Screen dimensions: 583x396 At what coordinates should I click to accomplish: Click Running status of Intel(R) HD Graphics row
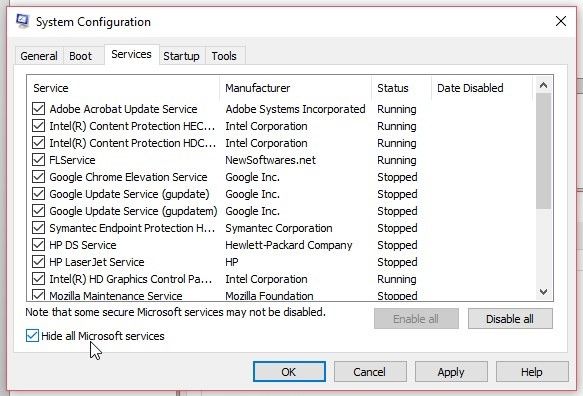(x=397, y=279)
